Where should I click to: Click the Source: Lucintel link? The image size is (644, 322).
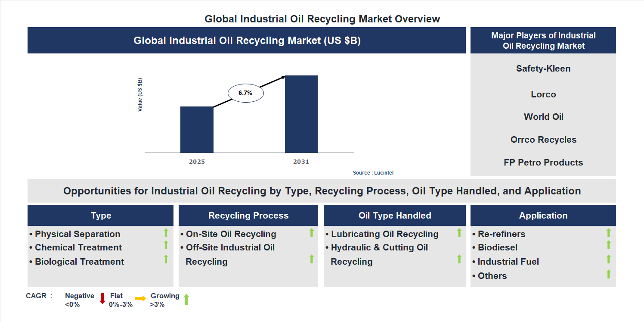pos(373,172)
